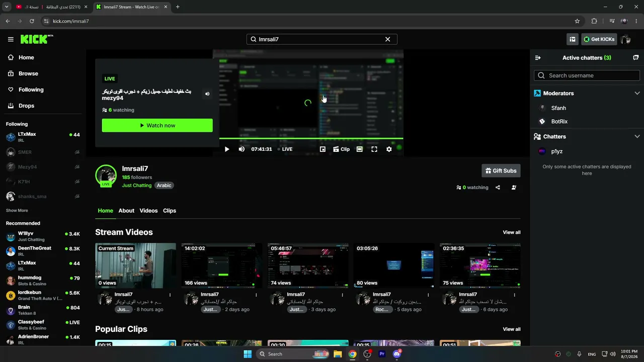Open Premiere Pro from the taskbar
Screen dimensions: 644x362
point(382,354)
